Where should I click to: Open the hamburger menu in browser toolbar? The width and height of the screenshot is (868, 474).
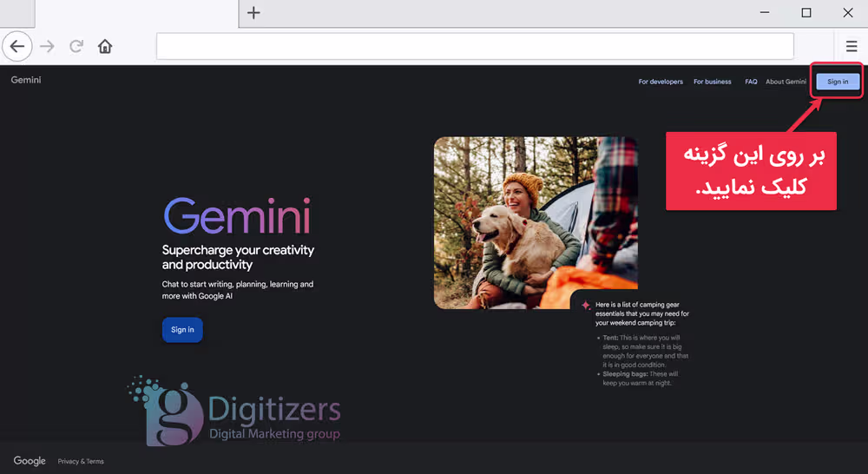point(852,47)
